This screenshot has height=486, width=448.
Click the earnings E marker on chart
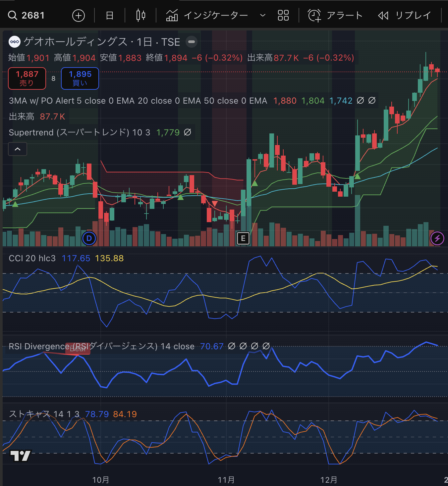(x=243, y=238)
